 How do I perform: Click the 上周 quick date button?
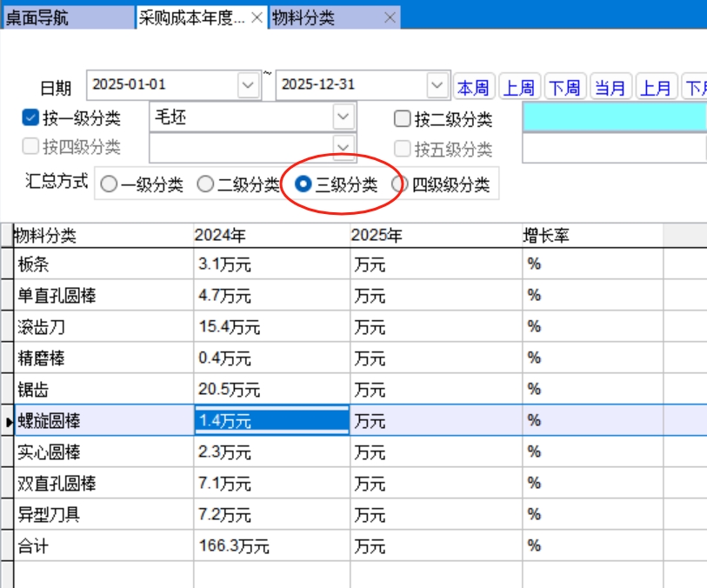519,87
